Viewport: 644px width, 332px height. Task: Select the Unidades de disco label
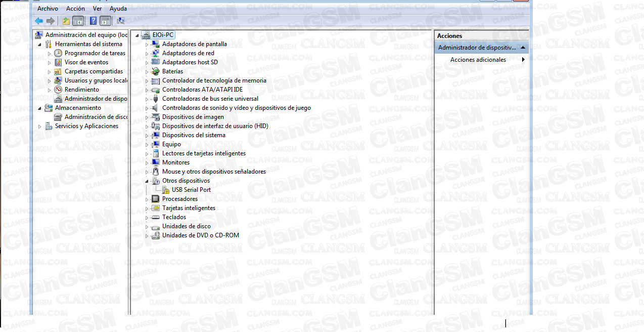point(187,226)
